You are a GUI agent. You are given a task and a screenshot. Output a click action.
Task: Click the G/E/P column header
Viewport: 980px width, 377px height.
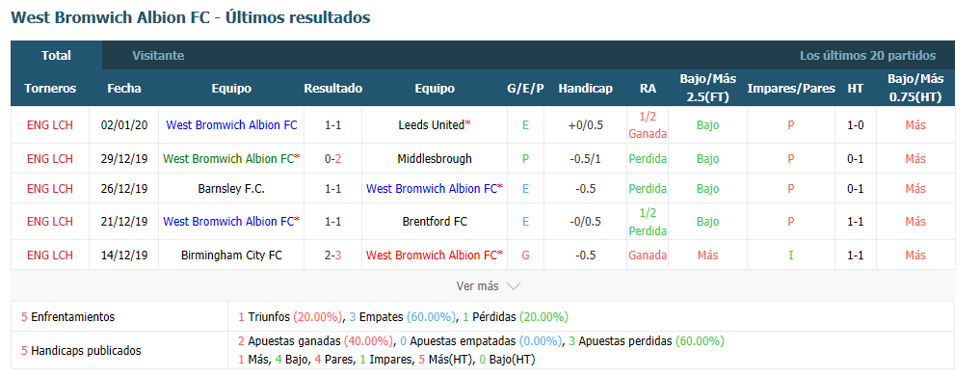click(x=525, y=88)
